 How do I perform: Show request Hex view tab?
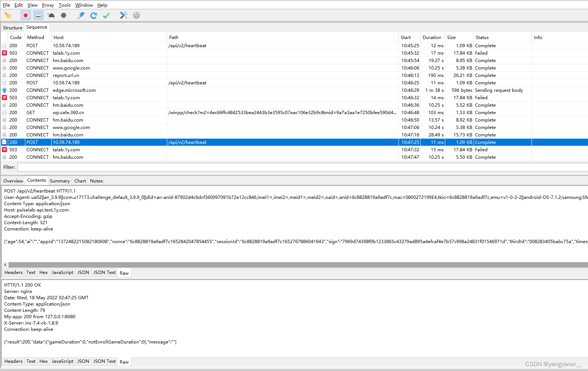click(x=43, y=272)
